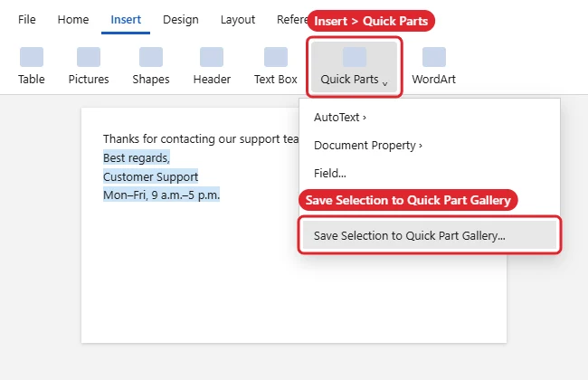Click the 'Mon–Fri, 9 a.m.–5 p.m.' line

pyautogui.click(x=161, y=195)
